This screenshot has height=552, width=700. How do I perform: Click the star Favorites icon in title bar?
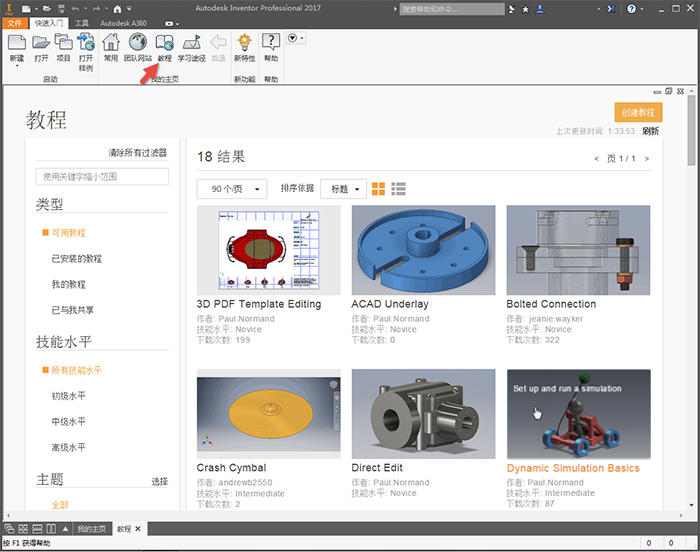coord(525,9)
